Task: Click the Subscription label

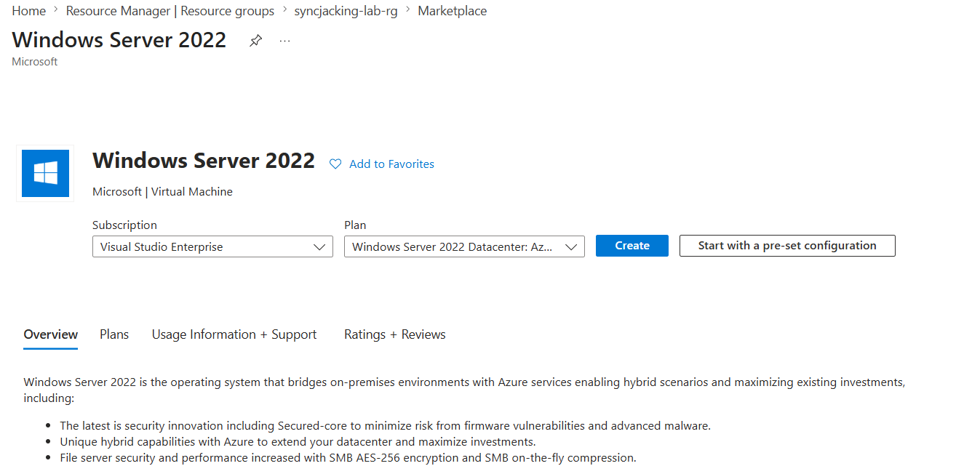Action: pyautogui.click(x=124, y=225)
